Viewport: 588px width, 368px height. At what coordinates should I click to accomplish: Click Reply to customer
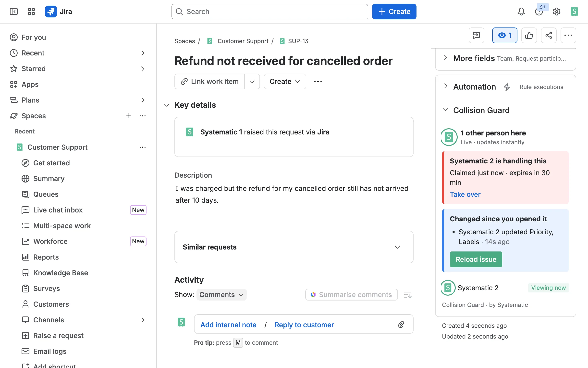(304, 325)
